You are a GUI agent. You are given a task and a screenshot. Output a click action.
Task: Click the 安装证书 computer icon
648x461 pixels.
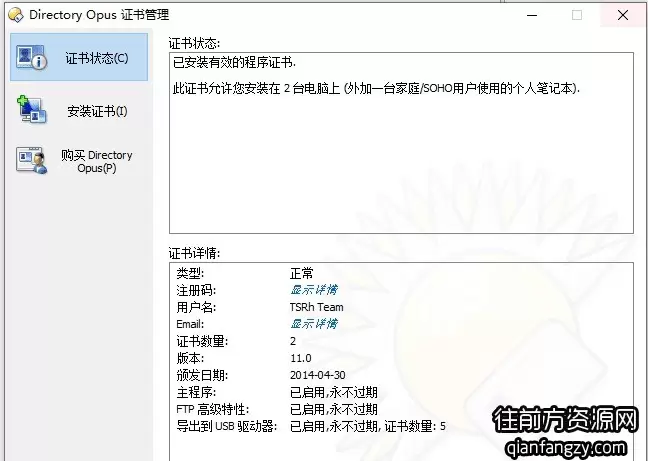[x=32, y=110]
